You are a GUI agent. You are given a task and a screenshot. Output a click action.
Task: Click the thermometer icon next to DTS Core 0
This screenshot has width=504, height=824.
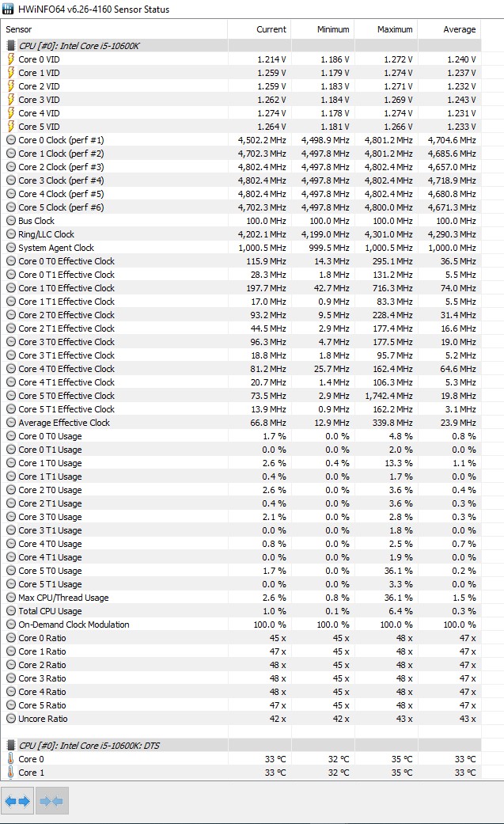tap(10, 759)
